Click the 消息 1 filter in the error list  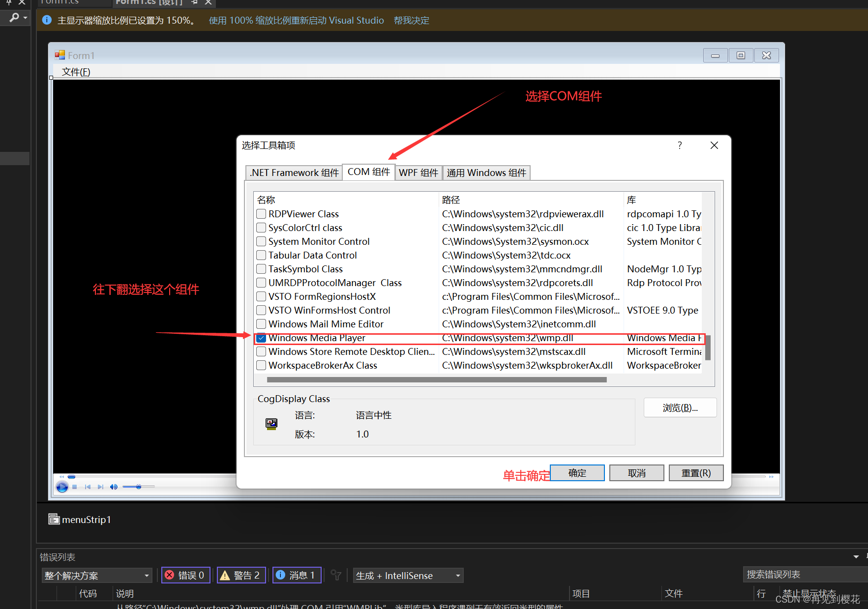click(x=297, y=575)
